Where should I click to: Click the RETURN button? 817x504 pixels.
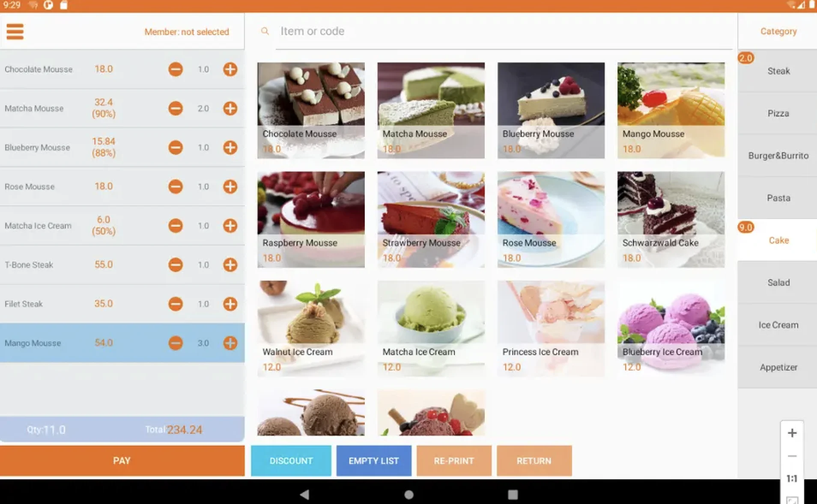(534, 461)
